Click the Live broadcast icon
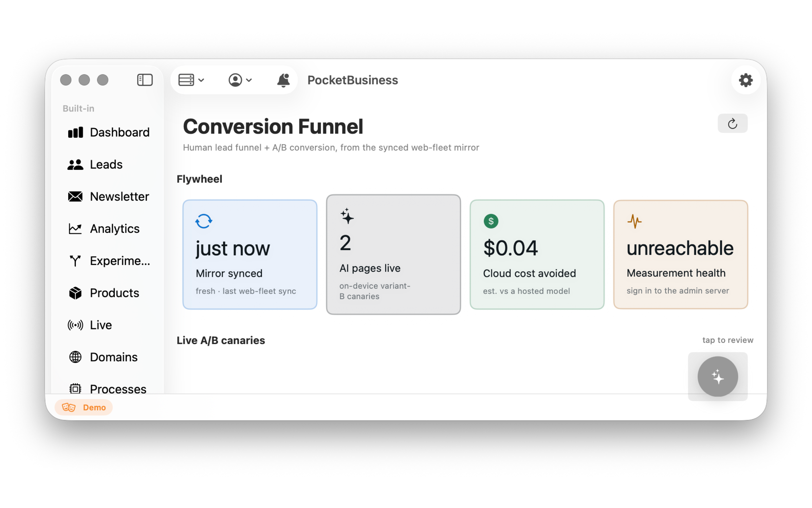Image resolution: width=812 pixels, height=508 pixels. [75, 325]
